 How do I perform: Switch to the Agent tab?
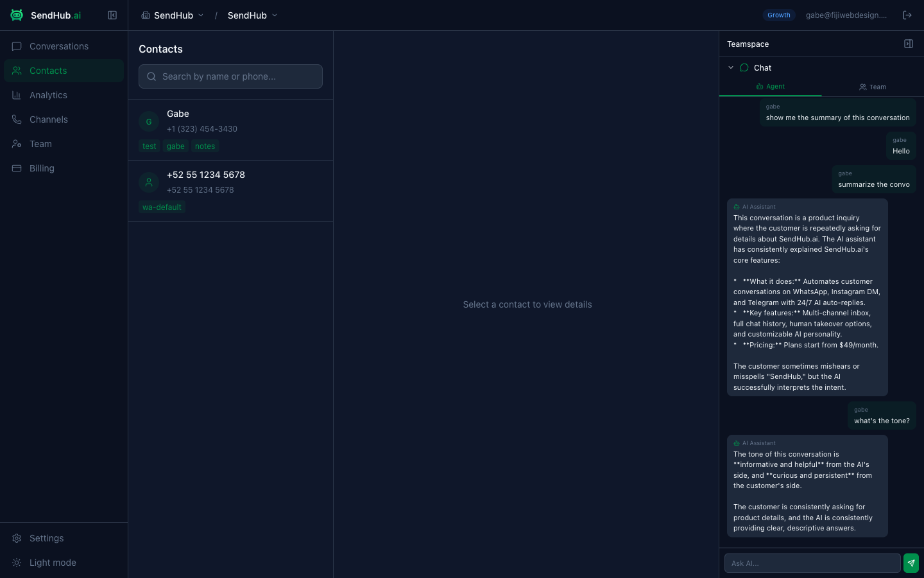pyautogui.click(x=770, y=87)
